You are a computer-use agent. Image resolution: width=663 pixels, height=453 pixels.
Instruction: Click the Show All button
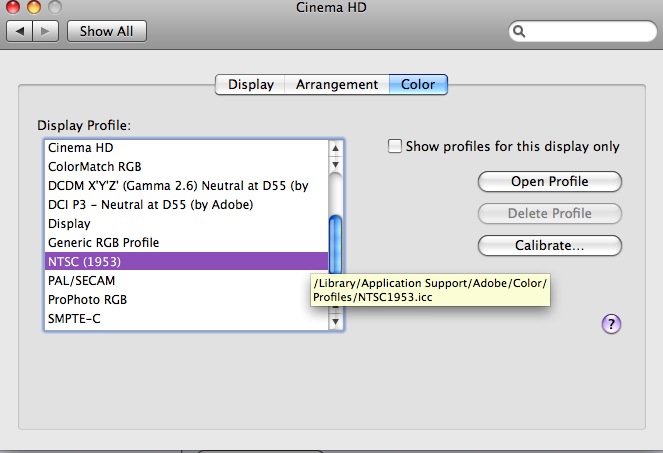[x=107, y=31]
